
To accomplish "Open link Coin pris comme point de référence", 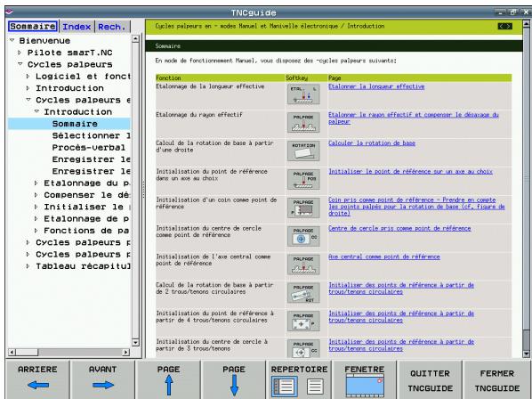I will tap(416, 207).
